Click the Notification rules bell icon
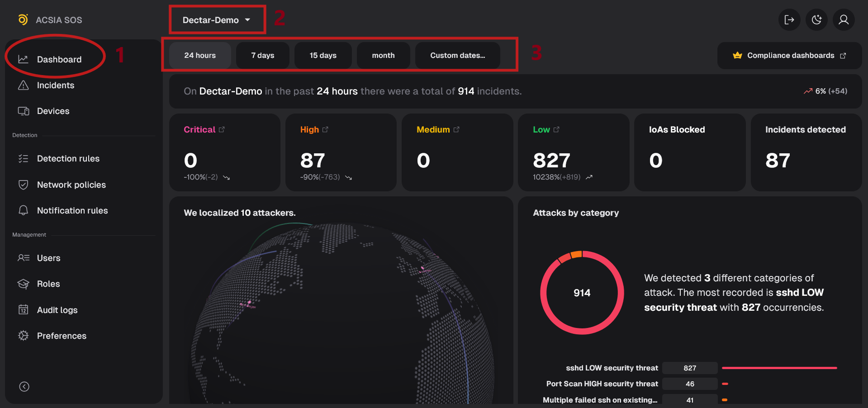Screen dimensions: 868x408 coord(23,210)
